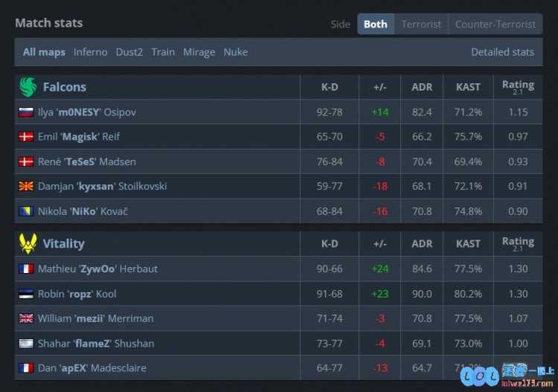Open the Train map tab
The image size is (558, 392).
(163, 52)
